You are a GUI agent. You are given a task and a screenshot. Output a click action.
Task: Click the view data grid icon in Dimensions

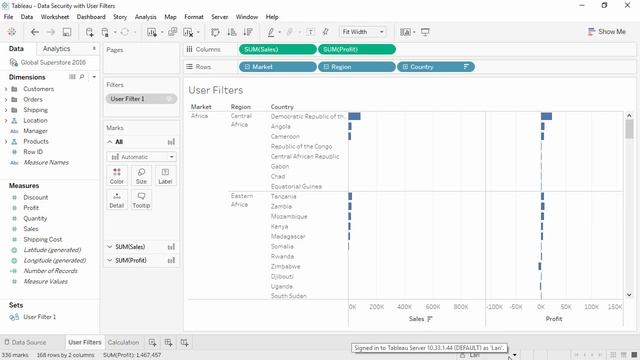click(x=72, y=77)
